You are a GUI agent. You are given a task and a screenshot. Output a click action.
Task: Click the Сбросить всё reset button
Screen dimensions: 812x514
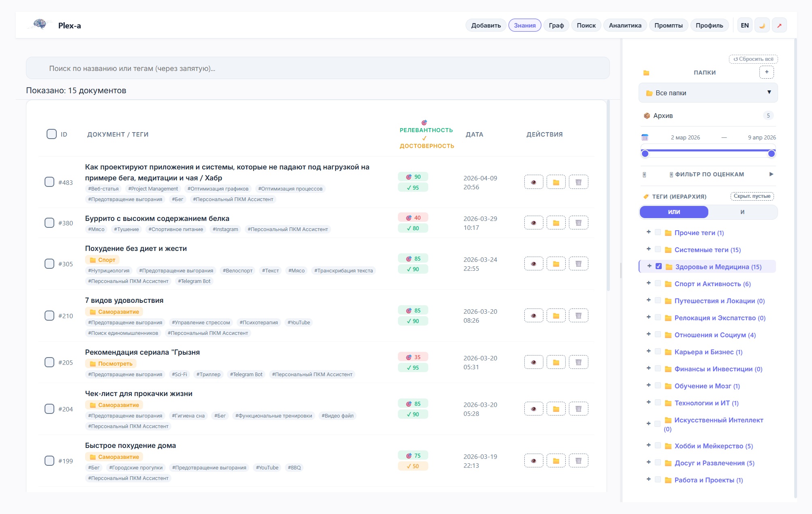coord(753,59)
